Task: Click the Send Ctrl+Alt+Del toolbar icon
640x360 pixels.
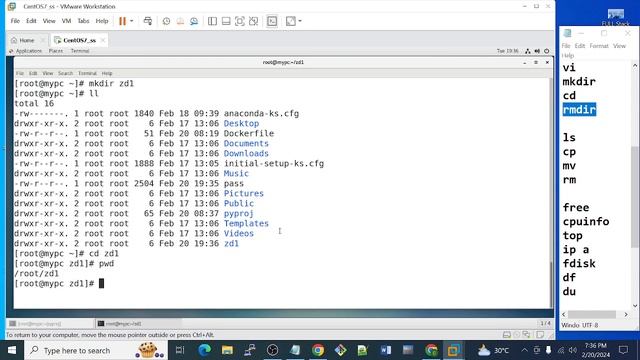Action: (148, 21)
